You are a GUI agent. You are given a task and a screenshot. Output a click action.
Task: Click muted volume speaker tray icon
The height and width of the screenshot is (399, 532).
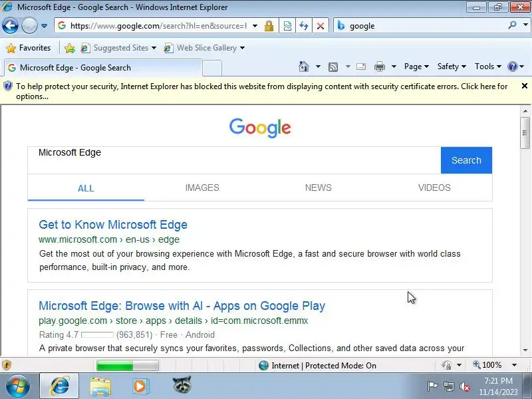(x=464, y=387)
